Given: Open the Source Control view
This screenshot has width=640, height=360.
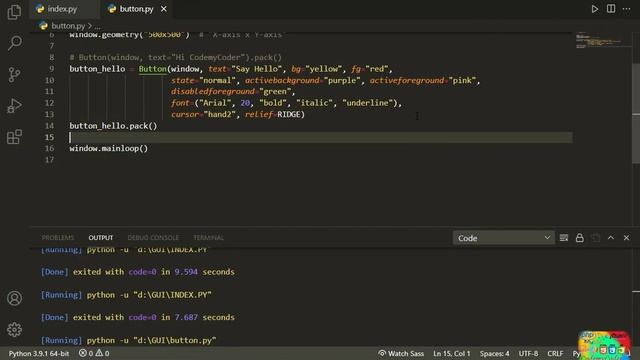Looking at the screenshot, I should click(x=14, y=74).
